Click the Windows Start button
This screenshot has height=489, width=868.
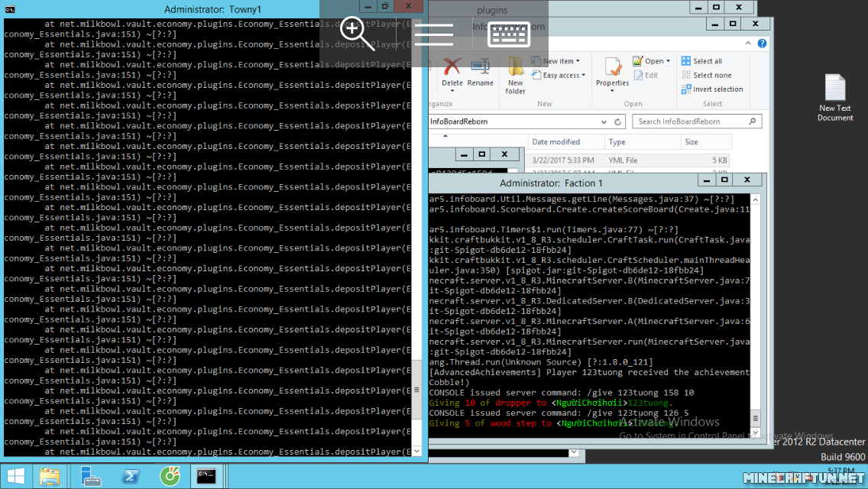pyautogui.click(x=15, y=477)
